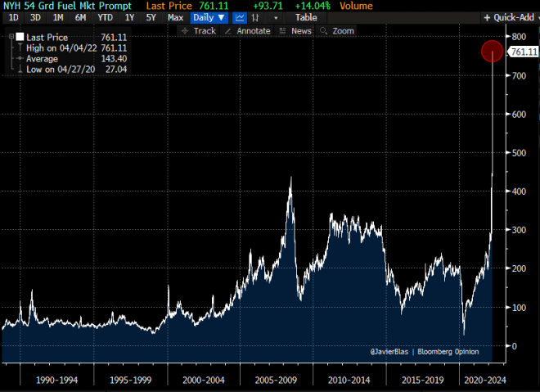The width and height of the screenshot is (540, 392).
Task: Switch the range to Max
Action: pos(175,17)
